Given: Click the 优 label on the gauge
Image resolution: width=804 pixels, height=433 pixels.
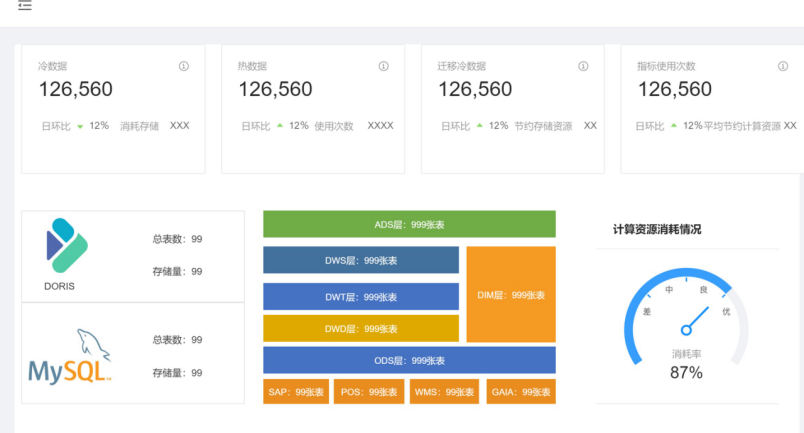Looking at the screenshot, I should [726, 311].
